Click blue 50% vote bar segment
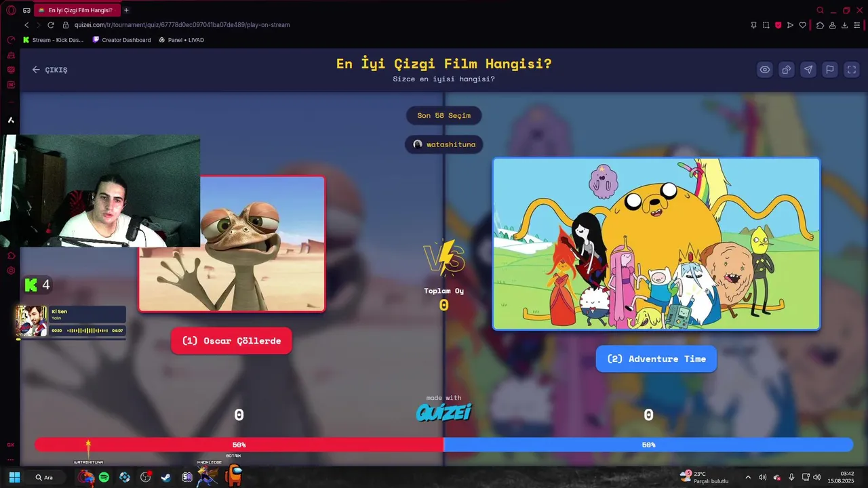Viewport: 868px width, 488px height. click(648, 445)
